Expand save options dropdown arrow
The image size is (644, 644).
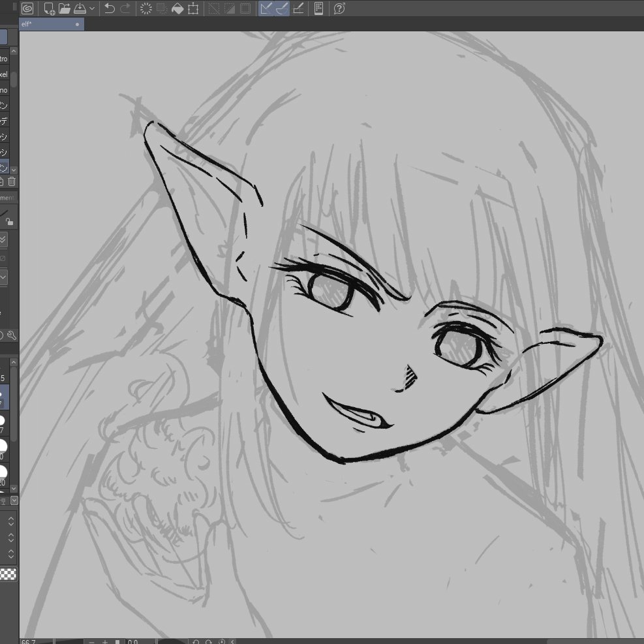92,8
